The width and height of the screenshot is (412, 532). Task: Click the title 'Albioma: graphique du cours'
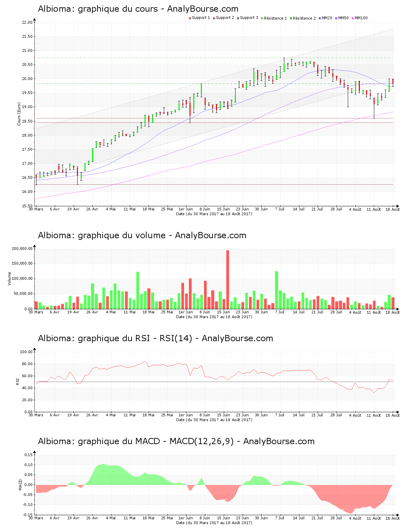coord(138,9)
